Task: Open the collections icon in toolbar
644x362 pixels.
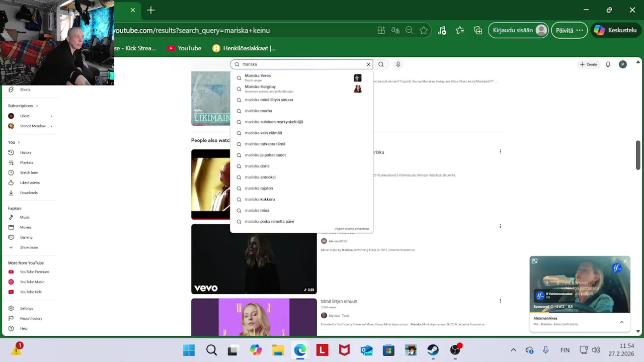Action: (x=478, y=30)
